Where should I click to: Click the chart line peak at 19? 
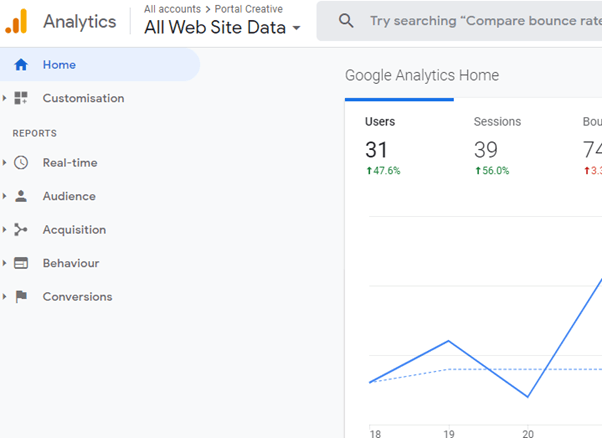pos(448,340)
